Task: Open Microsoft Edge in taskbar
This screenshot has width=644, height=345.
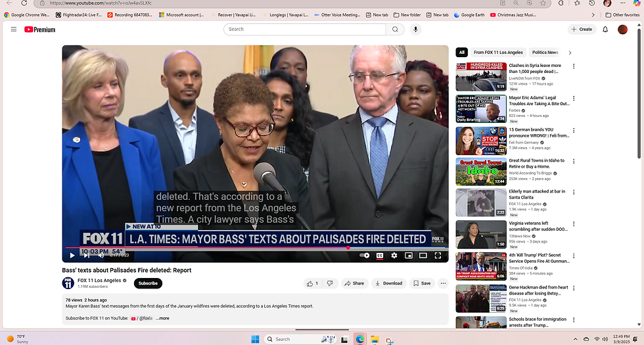Action: 360,339
